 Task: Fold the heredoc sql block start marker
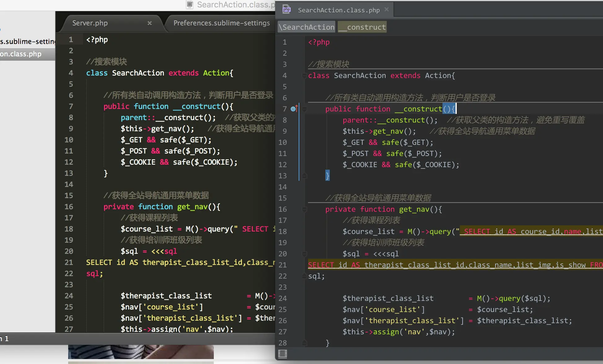pos(304,254)
